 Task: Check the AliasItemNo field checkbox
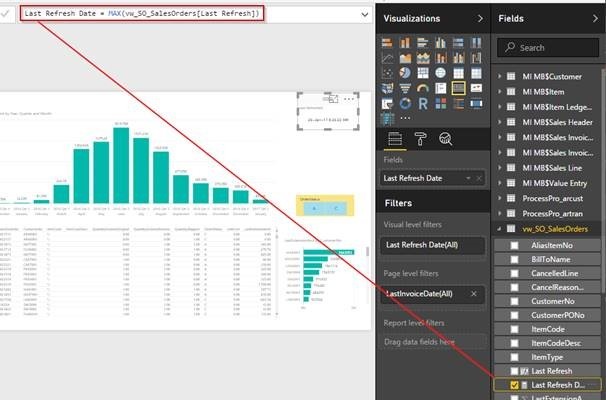514,245
